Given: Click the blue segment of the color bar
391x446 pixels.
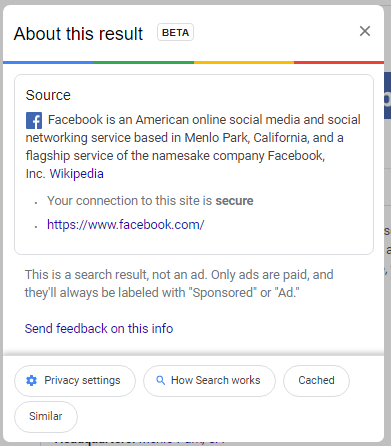Looking at the screenshot, I should (48, 62).
